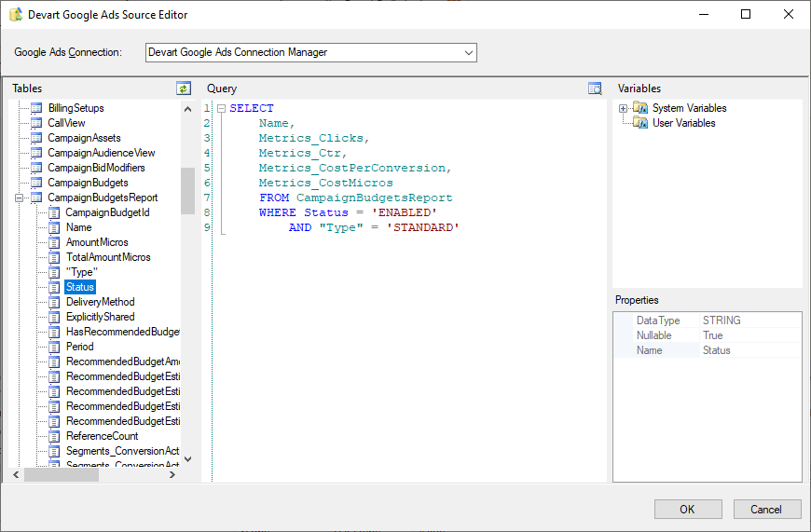The width and height of the screenshot is (811, 532).
Task: Click the DeliveryMethod column icon
Action: point(54,302)
